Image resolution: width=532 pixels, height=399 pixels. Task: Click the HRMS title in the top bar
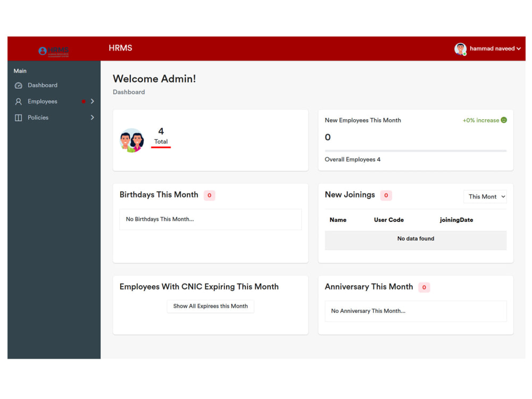[120, 48]
